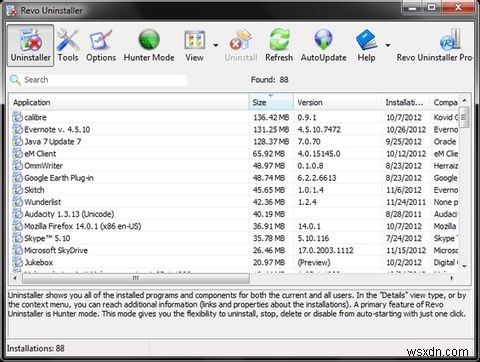
Task: Click the Revo Uninstaller Pro button
Action: click(x=434, y=46)
